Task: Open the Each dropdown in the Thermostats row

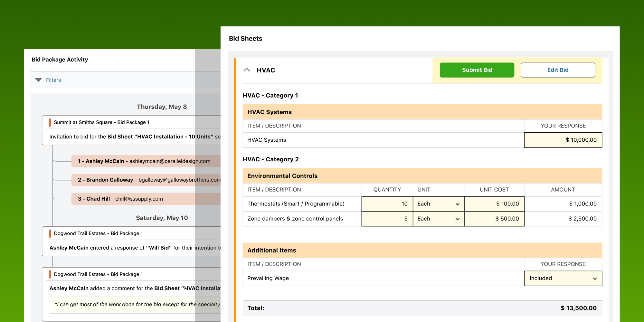Action: click(x=439, y=204)
